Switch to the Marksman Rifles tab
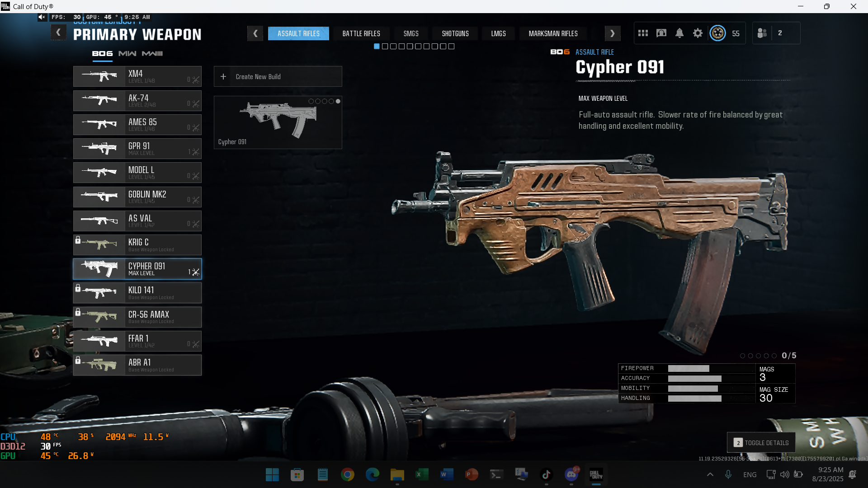 point(553,33)
